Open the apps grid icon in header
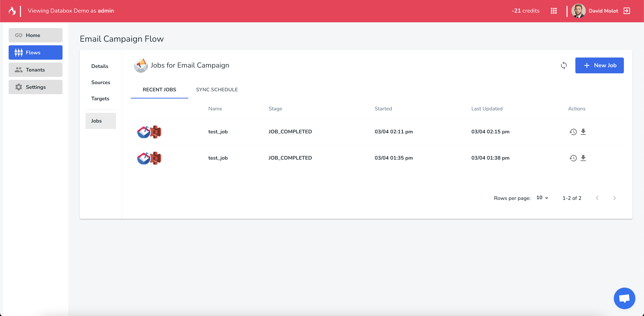Image resolution: width=644 pixels, height=316 pixels. tap(553, 11)
